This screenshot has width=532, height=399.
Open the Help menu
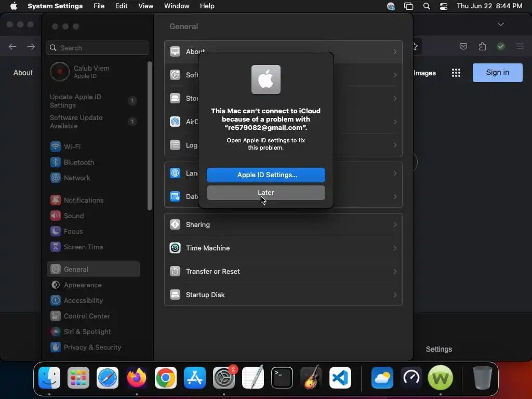207,6
